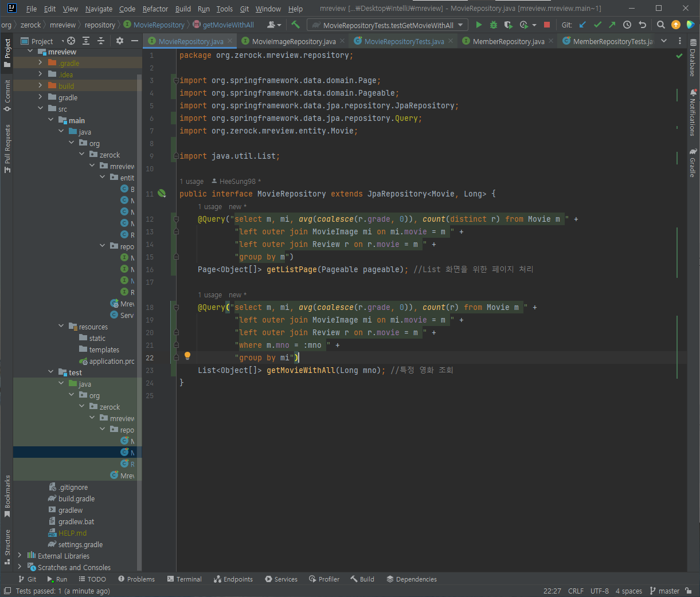Toggle the Project side tool window button
This screenshot has height=597, width=700.
7,52
